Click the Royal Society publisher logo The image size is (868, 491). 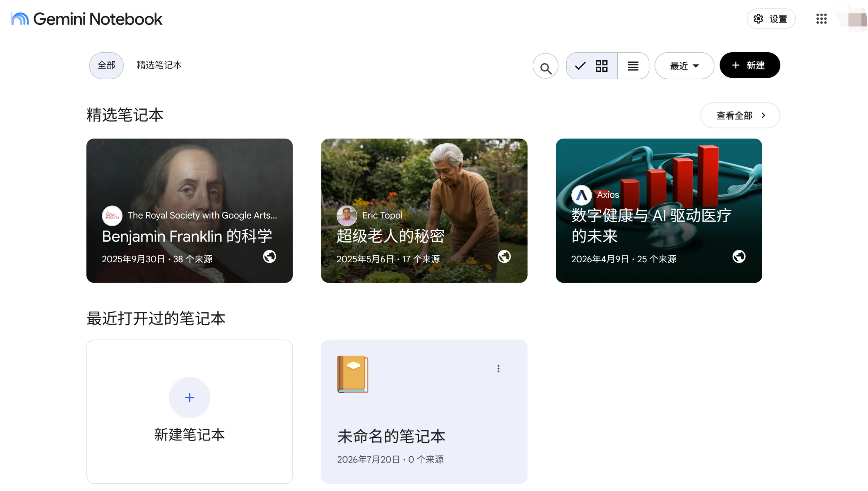pyautogui.click(x=112, y=216)
